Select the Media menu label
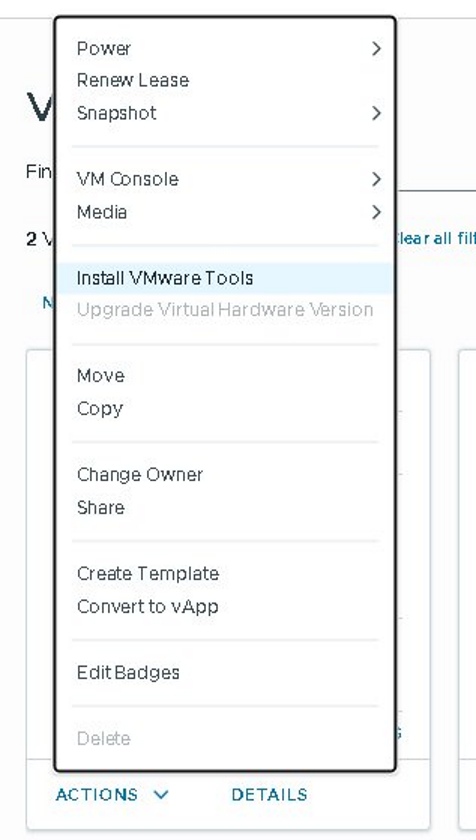The width and height of the screenshot is (476, 840). click(x=102, y=212)
